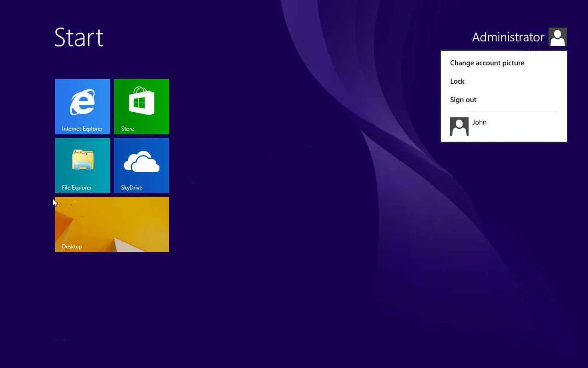Go to the Desktop tile
The height and width of the screenshot is (368, 588).
point(112,224)
